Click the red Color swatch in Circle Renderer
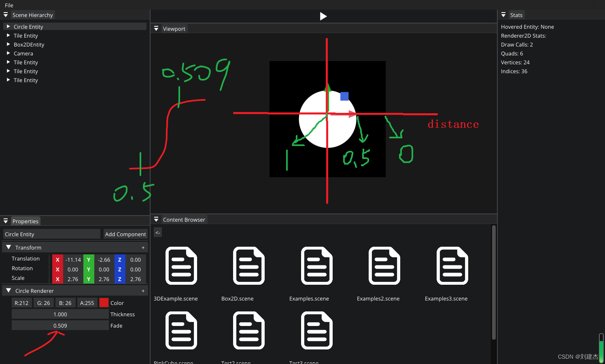Image resolution: width=605 pixels, height=364 pixels. (104, 303)
